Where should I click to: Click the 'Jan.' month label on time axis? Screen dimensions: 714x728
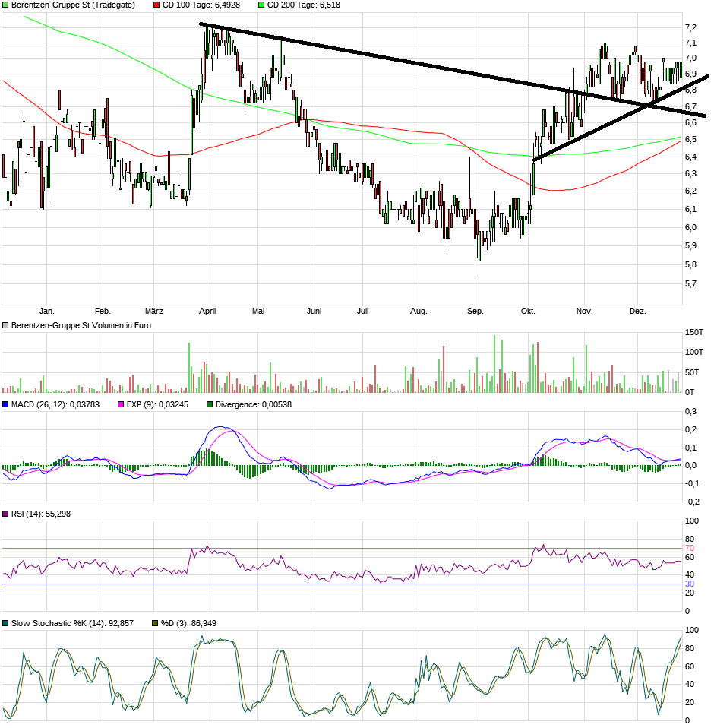coord(47,311)
